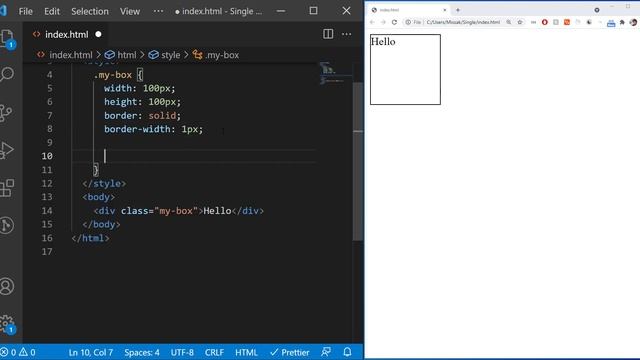Click the opening body tag line

[x=98, y=197]
